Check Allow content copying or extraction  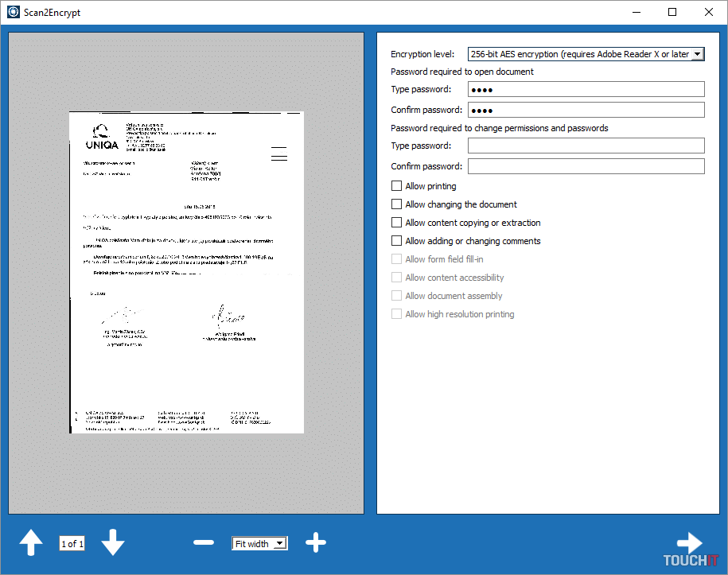tap(397, 223)
